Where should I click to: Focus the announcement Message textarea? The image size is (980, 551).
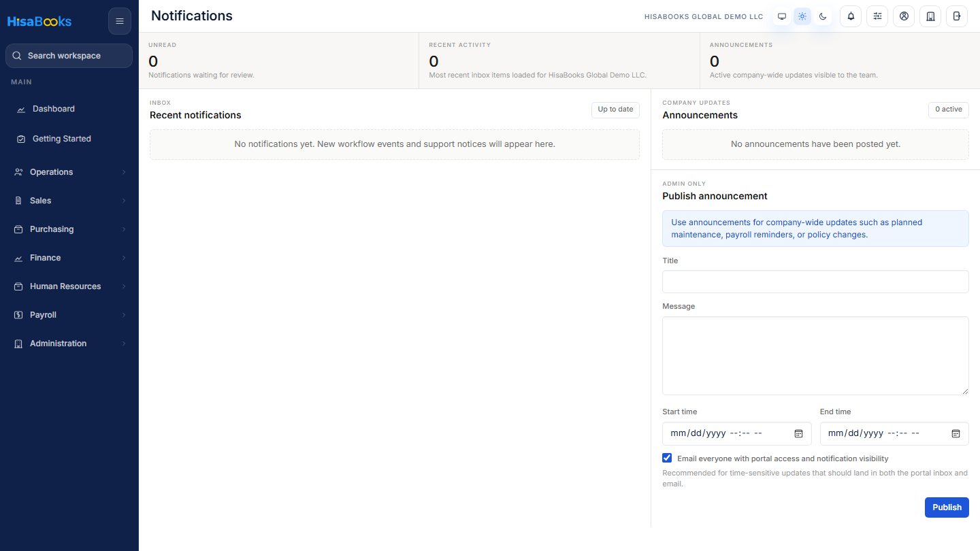point(815,356)
